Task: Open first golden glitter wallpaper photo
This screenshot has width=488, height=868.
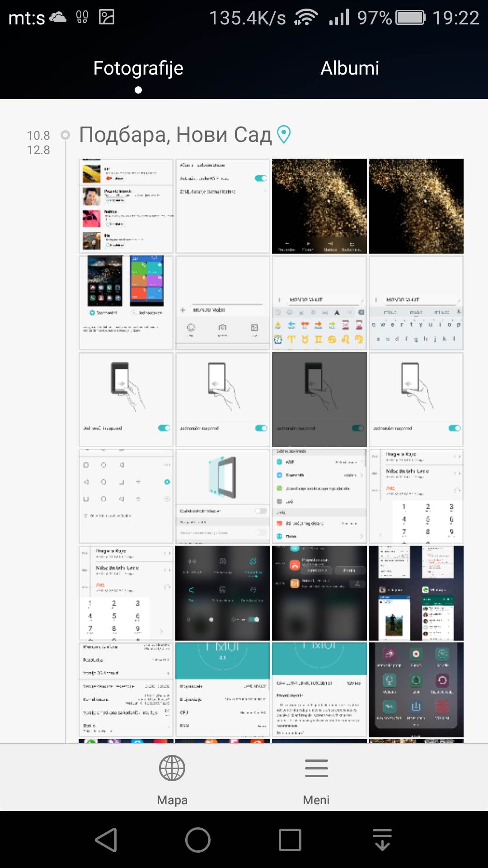Action: click(x=319, y=206)
